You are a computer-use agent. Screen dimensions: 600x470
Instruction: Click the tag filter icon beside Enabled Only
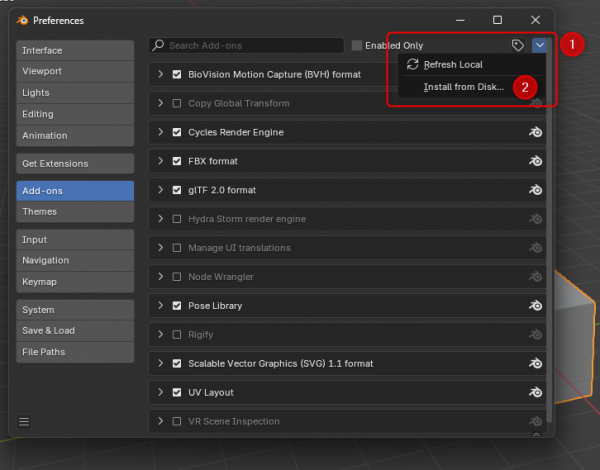518,45
